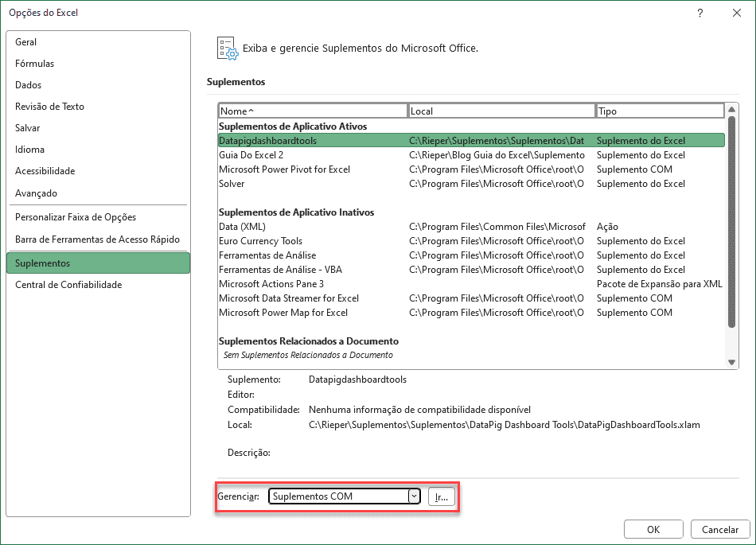
Task: Select the Datapigdashboardtools add-in row
Action: click(x=471, y=141)
